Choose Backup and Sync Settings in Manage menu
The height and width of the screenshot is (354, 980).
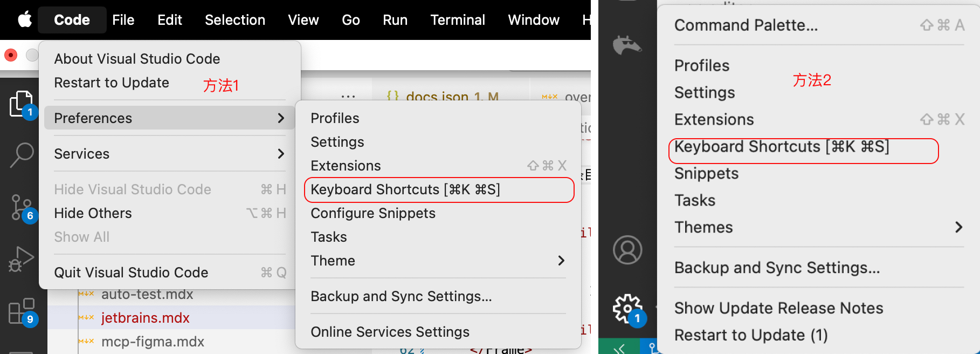777,268
